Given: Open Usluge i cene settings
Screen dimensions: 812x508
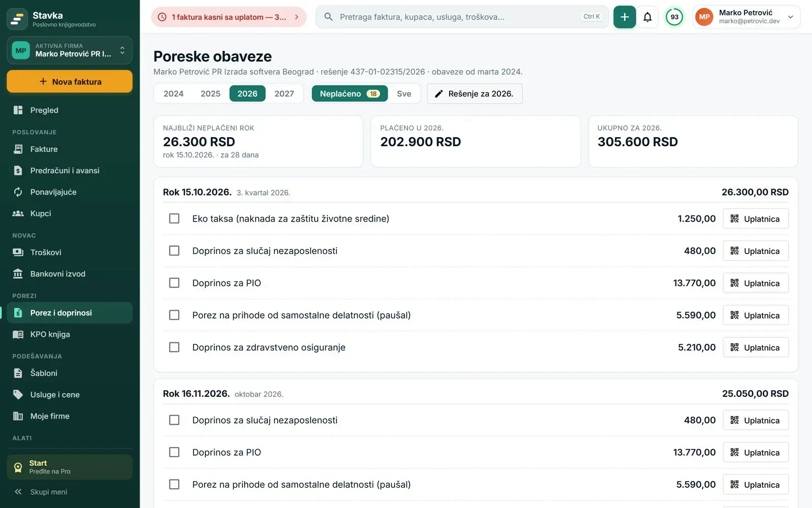Looking at the screenshot, I should click(70, 395).
